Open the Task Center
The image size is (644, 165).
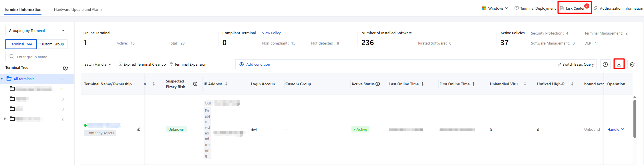575,8
